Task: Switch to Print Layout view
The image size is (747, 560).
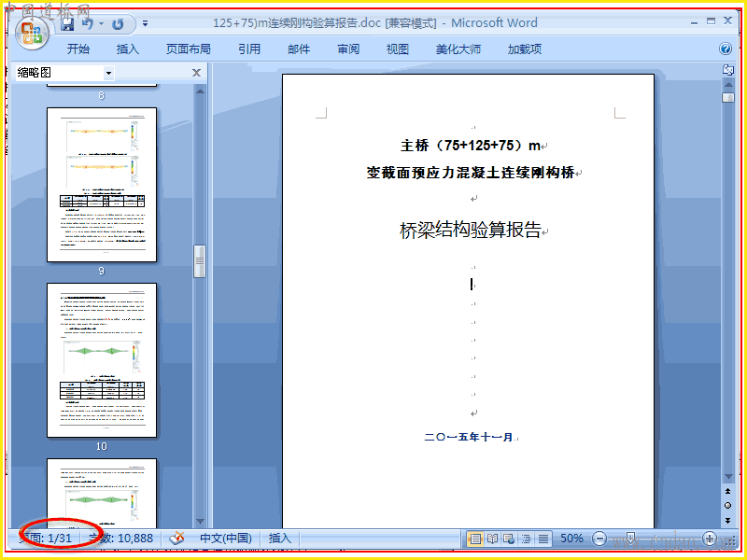Action: point(475,539)
